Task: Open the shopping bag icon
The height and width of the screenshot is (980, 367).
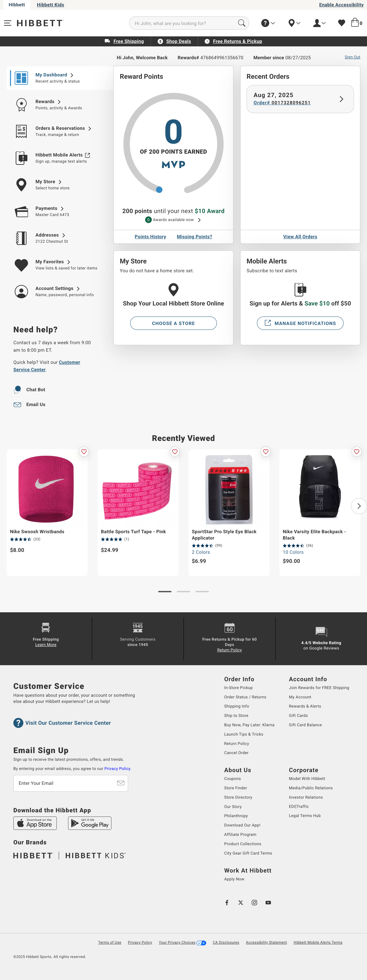Action: click(355, 23)
